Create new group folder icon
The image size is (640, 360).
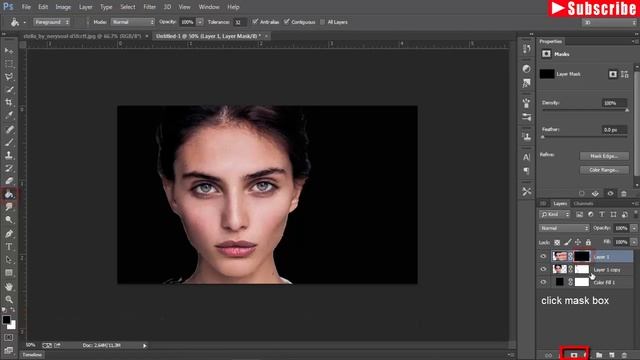point(599,355)
